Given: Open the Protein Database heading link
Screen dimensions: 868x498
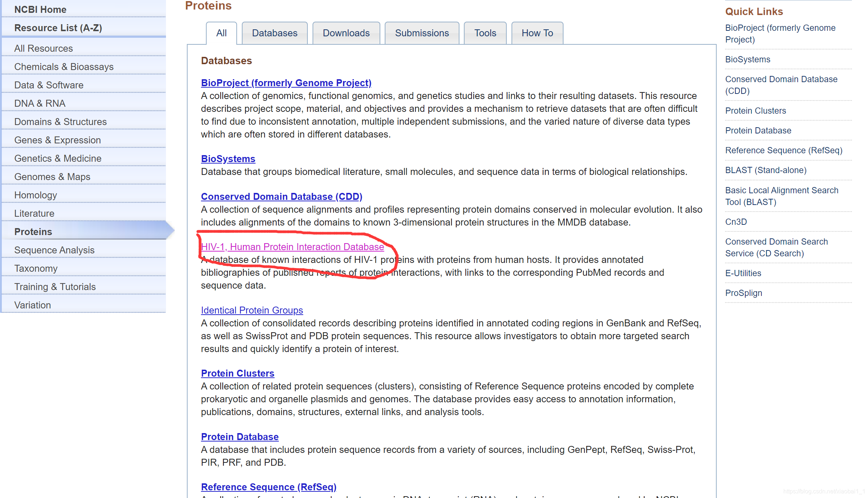Looking at the screenshot, I should 240,437.
